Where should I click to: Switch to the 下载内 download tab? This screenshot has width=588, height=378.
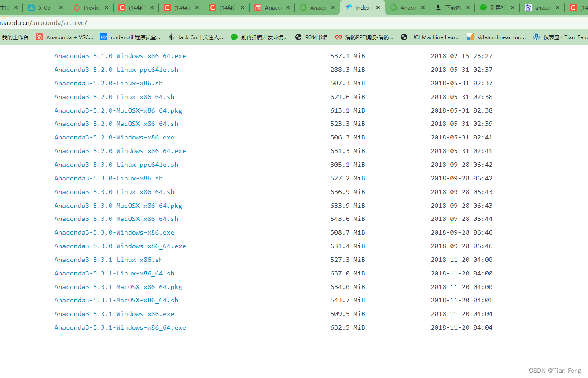[x=453, y=7]
